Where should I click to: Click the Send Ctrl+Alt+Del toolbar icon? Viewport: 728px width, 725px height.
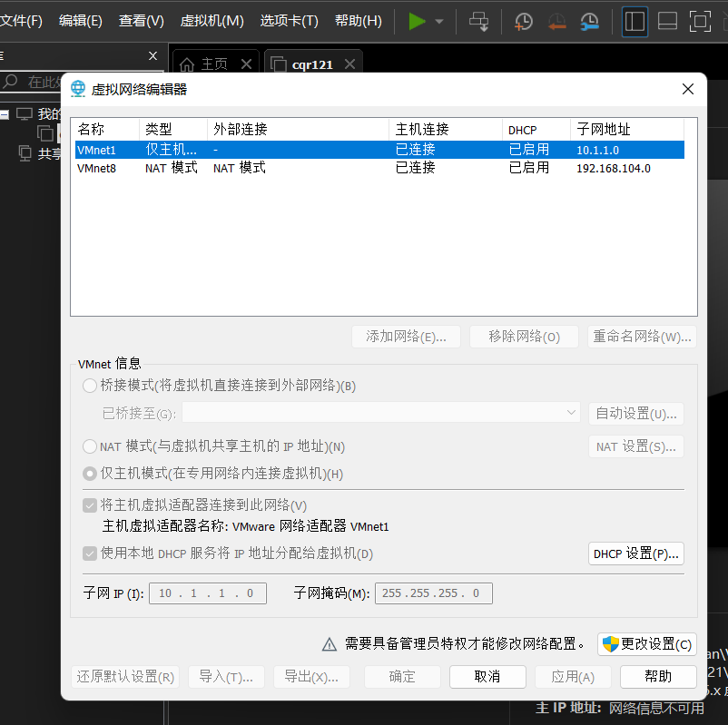tap(478, 22)
